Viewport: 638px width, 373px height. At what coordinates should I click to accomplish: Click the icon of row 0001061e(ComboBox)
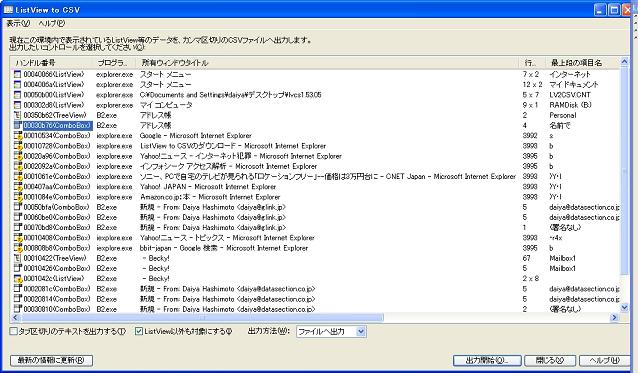(17, 176)
